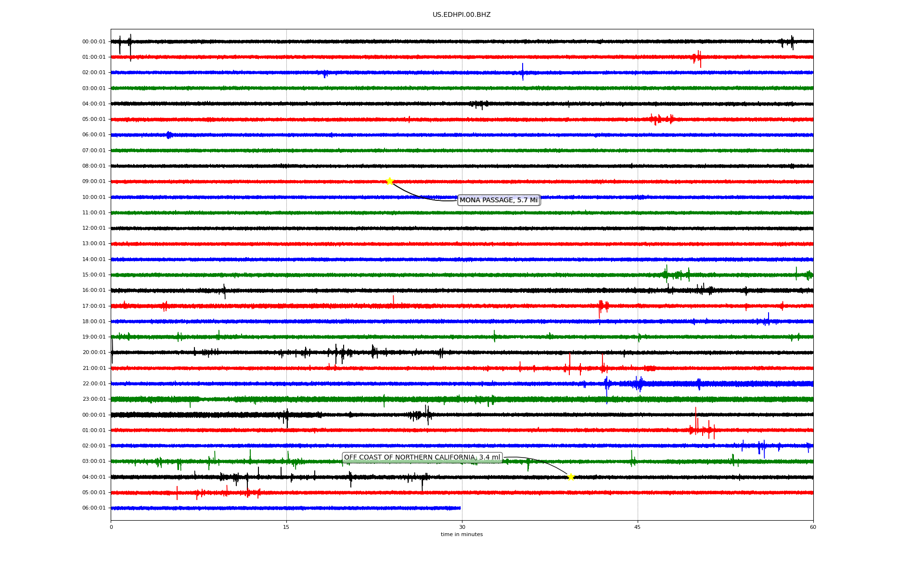924x578 pixels.
Task: Click the x-axis tick label 30
Action: 462,527
